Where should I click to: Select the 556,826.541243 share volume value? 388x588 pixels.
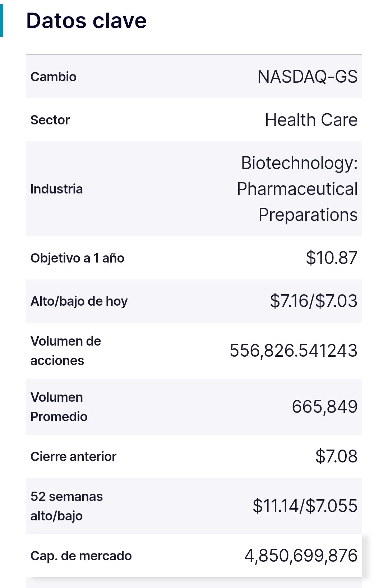tap(294, 351)
